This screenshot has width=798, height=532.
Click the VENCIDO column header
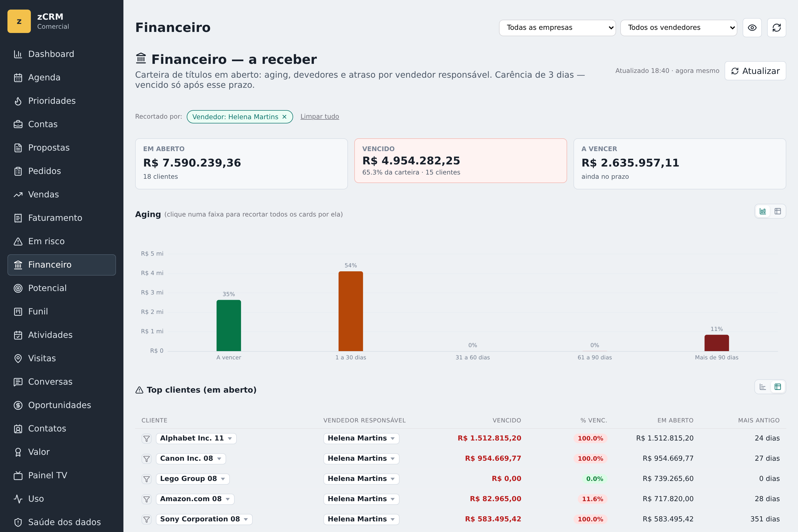506,420
